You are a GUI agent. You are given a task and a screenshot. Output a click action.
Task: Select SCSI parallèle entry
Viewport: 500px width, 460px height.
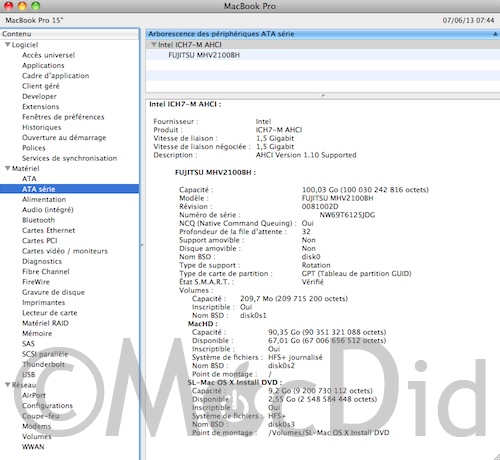pos(45,354)
